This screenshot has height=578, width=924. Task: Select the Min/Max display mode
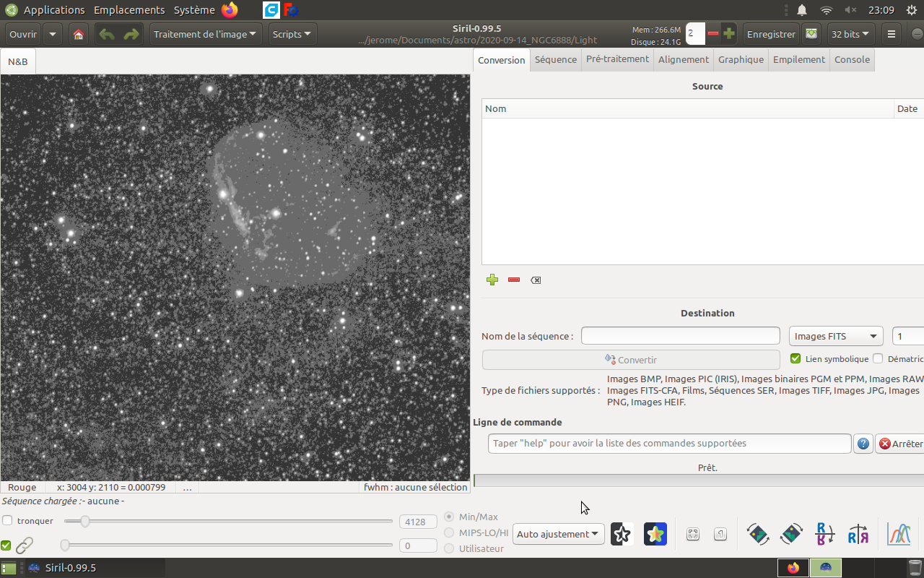(449, 517)
